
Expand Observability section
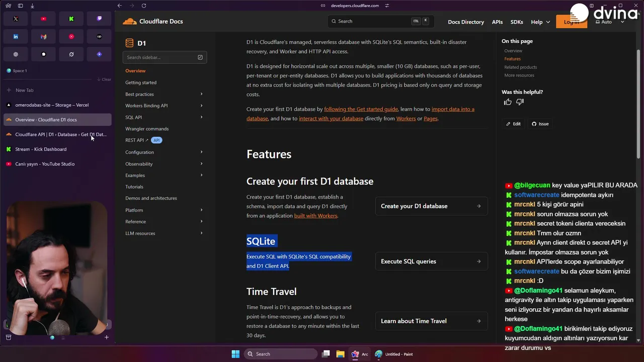pyautogui.click(x=201, y=163)
